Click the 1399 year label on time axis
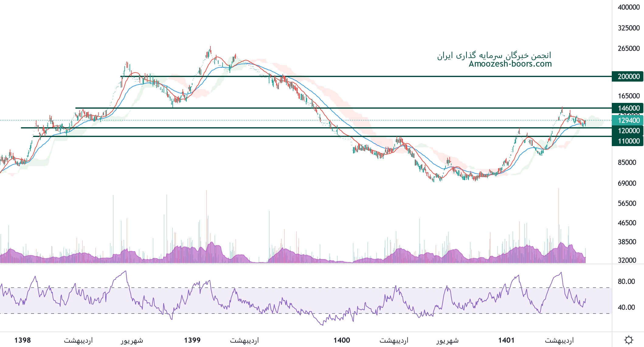Screen dimensions: 644x347 pyautogui.click(x=192, y=340)
